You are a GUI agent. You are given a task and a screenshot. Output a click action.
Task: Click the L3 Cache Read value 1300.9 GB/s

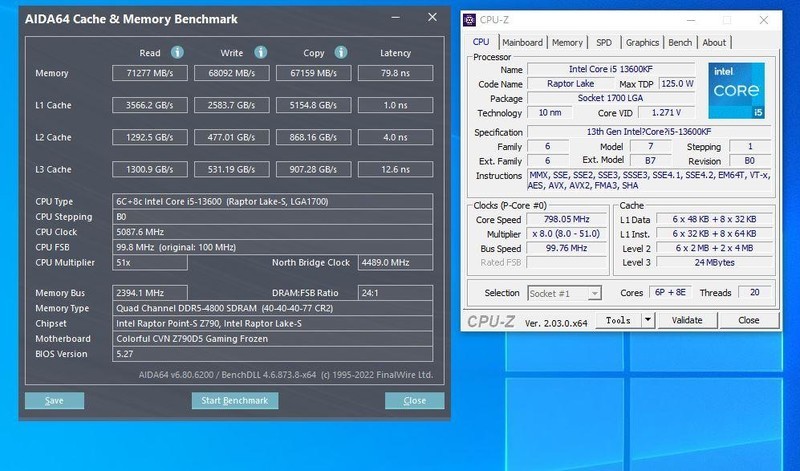[x=149, y=169]
